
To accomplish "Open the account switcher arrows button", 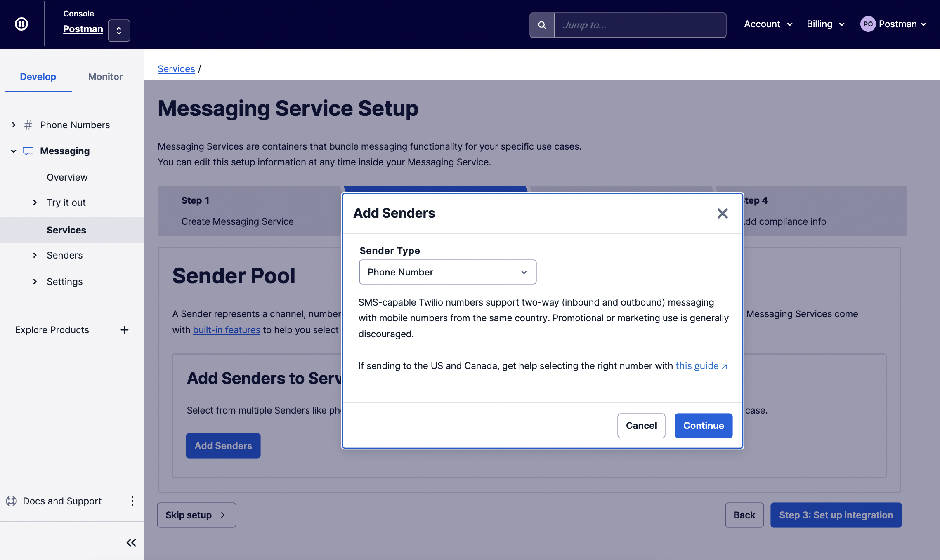I will (119, 31).
